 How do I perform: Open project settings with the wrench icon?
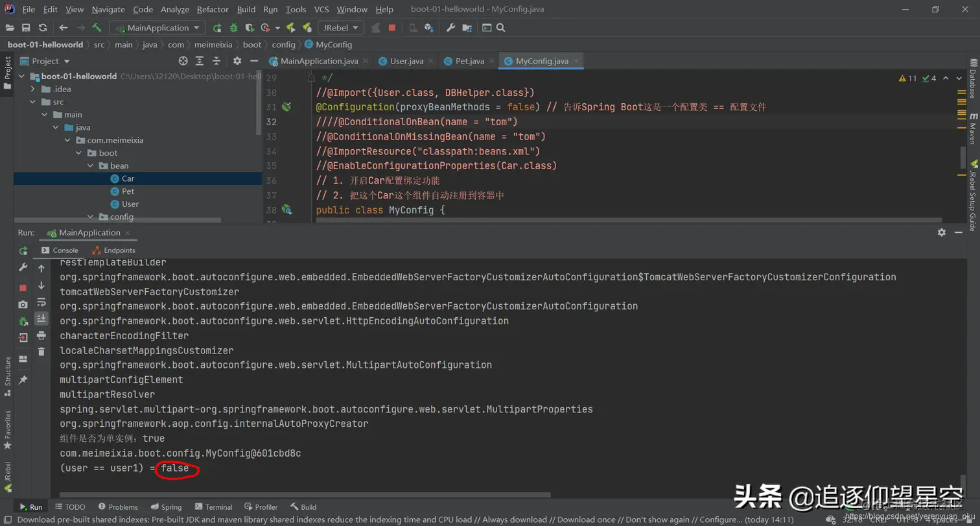coord(452,28)
